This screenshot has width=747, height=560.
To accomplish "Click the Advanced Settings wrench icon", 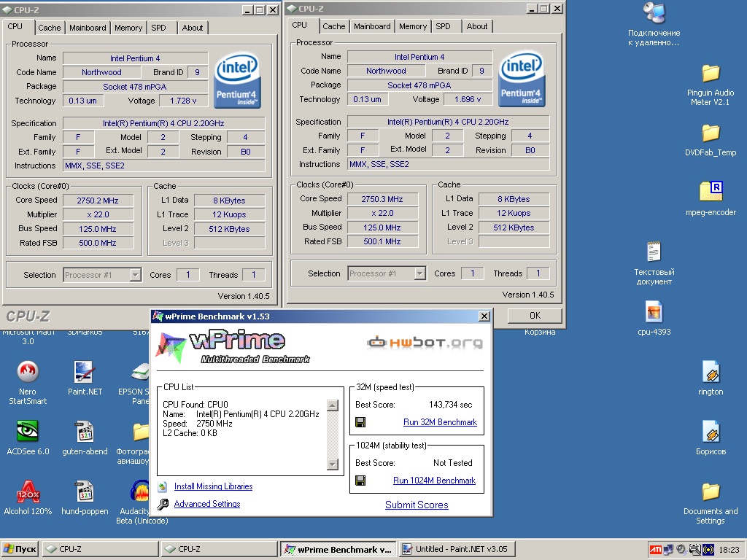I will pyautogui.click(x=163, y=504).
